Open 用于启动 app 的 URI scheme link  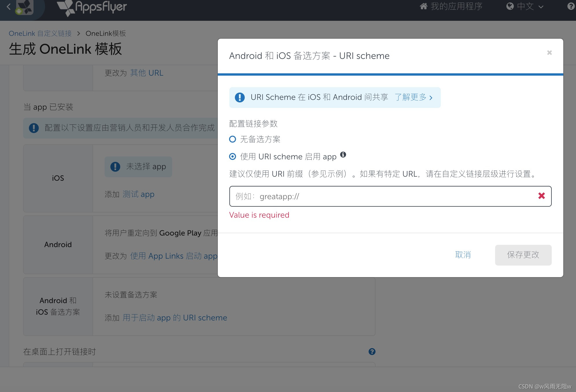coord(175,318)
